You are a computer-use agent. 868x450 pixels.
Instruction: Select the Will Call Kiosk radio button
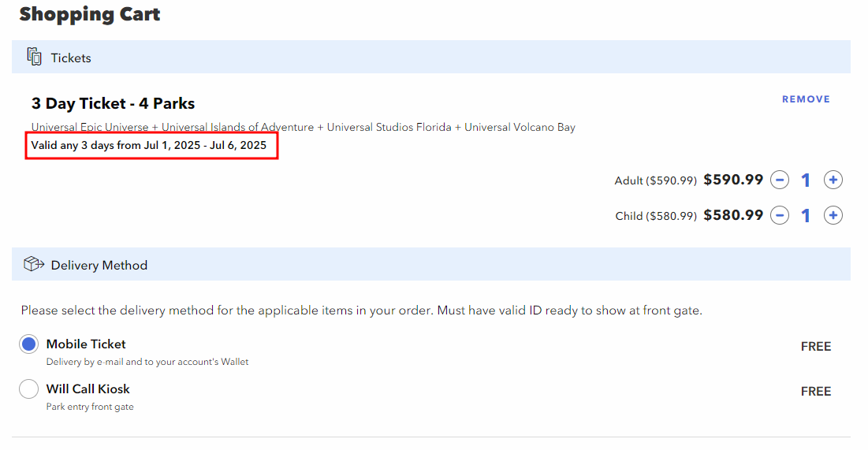pos(29,389)
